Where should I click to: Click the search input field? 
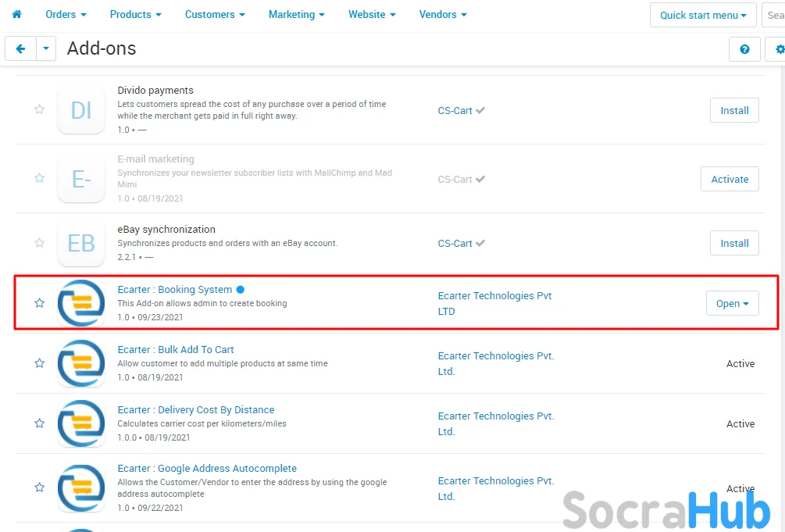(775, 15)
